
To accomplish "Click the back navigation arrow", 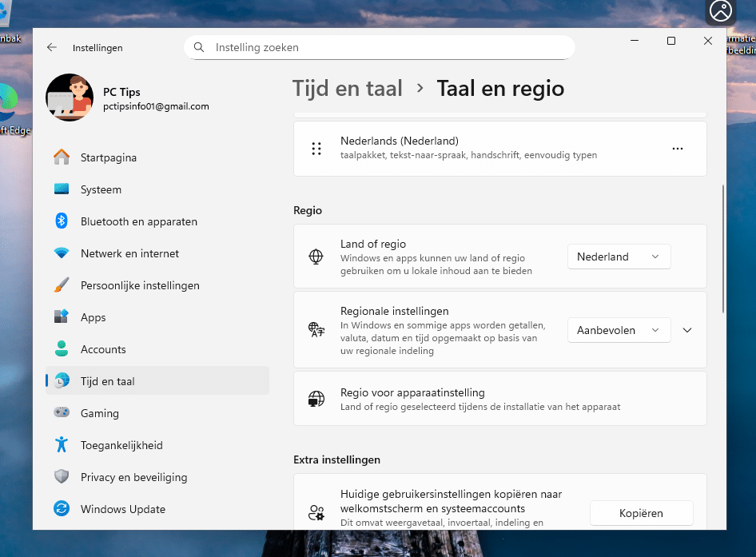I will [x=51, y=47].
